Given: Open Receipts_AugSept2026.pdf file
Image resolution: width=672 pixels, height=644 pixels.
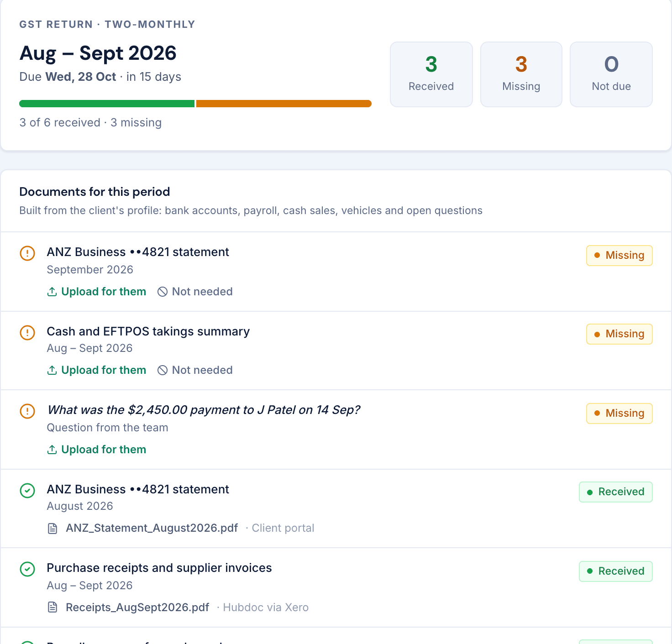Looking at the screenshot, I should coord(137,607).
